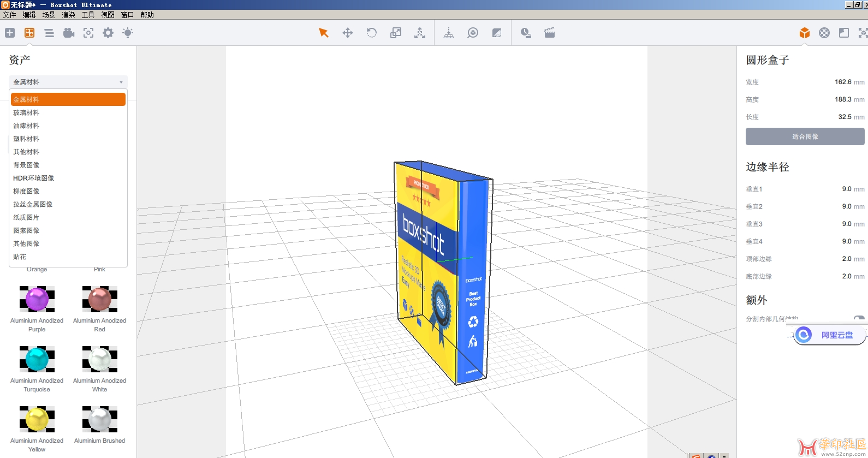Select the orange arrow selection tool
Image resolution: width=868 pixels, height=458 pixels.
pos(324,33)
